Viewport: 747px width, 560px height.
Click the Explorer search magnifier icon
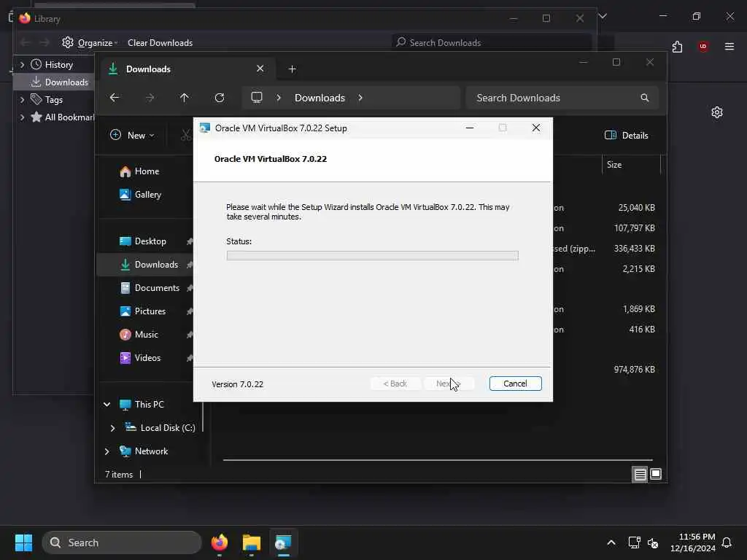click(x=645, y=98)
